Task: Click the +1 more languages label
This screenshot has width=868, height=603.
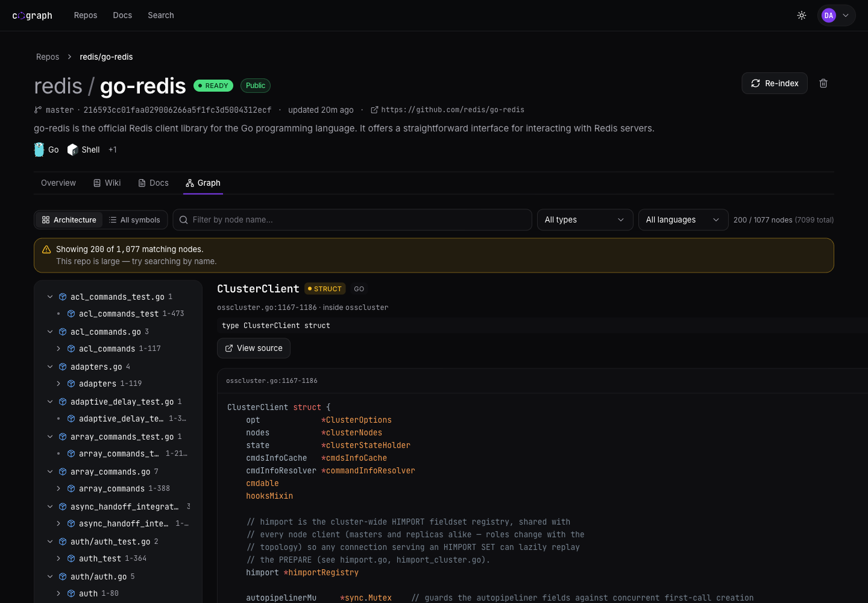Action: coord(113,150)
